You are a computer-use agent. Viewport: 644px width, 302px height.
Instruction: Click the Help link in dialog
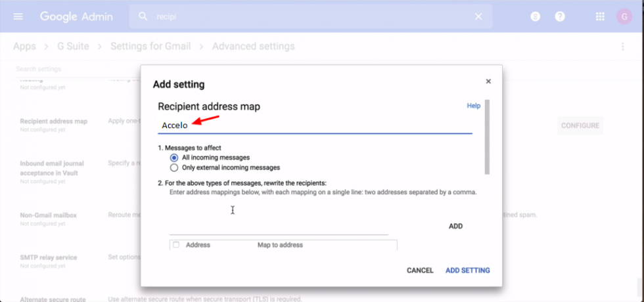473,106
